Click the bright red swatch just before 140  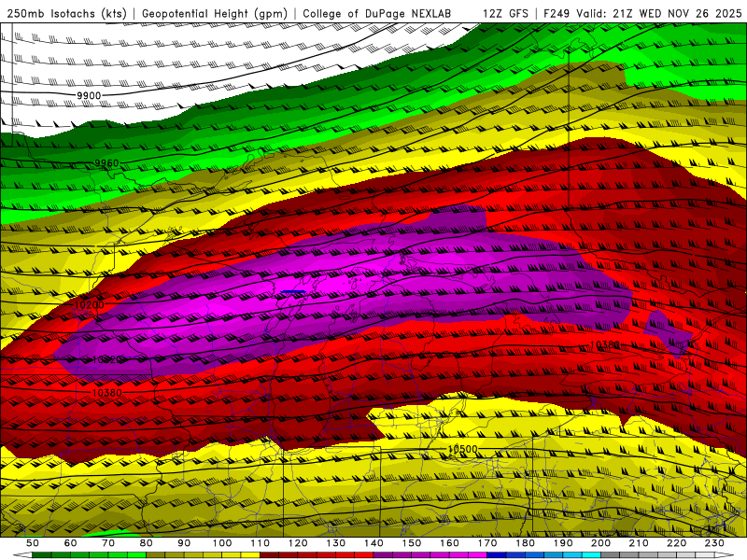click(x=364, y=555)
